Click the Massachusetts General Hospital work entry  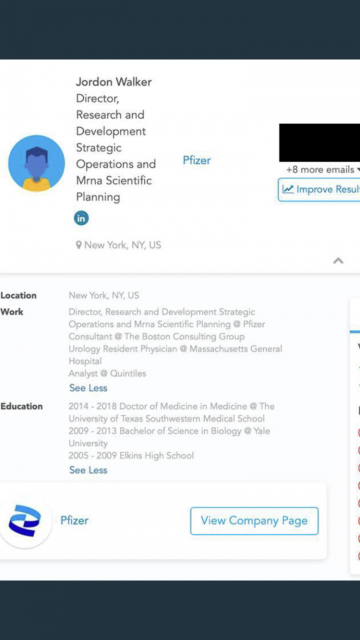point(175,355)
